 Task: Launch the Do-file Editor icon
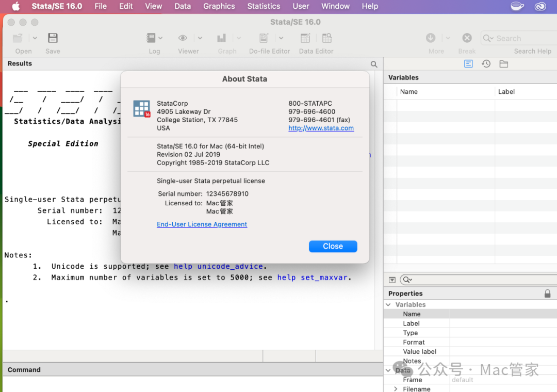264,38
